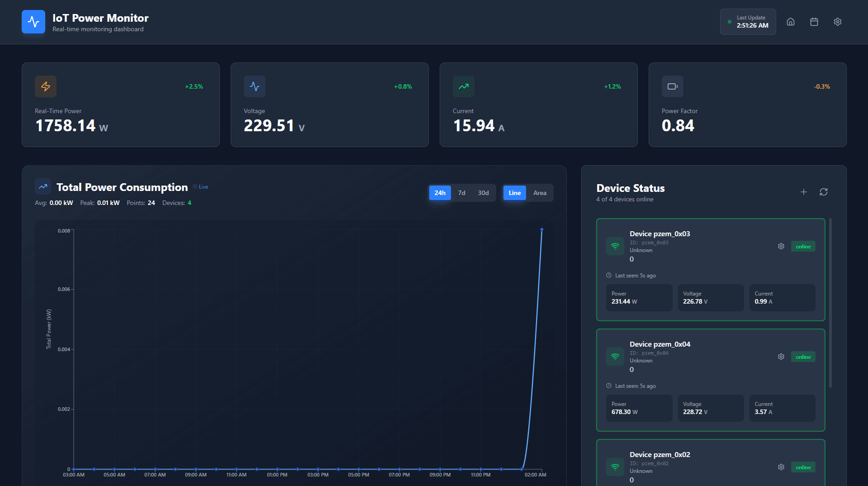Click pzem_0x03 Voltage tile 226.78 V
Viewport: 868px width, 486px height.
(711, 298)
